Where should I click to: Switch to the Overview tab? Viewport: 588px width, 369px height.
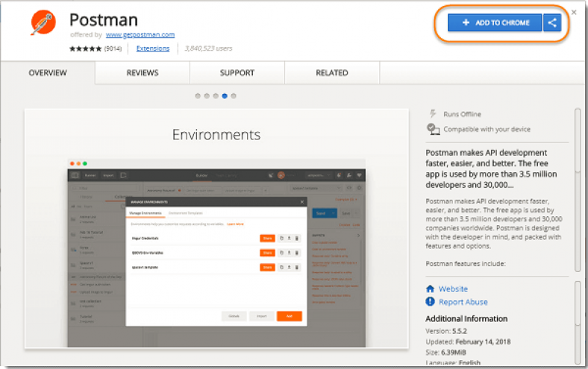pos(48,72)
